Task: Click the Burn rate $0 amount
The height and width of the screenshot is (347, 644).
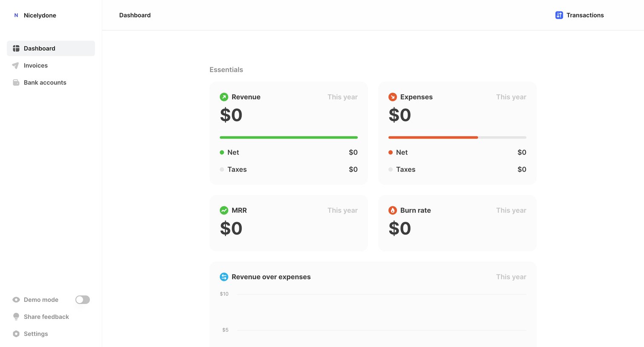Action: pos(400,228)
